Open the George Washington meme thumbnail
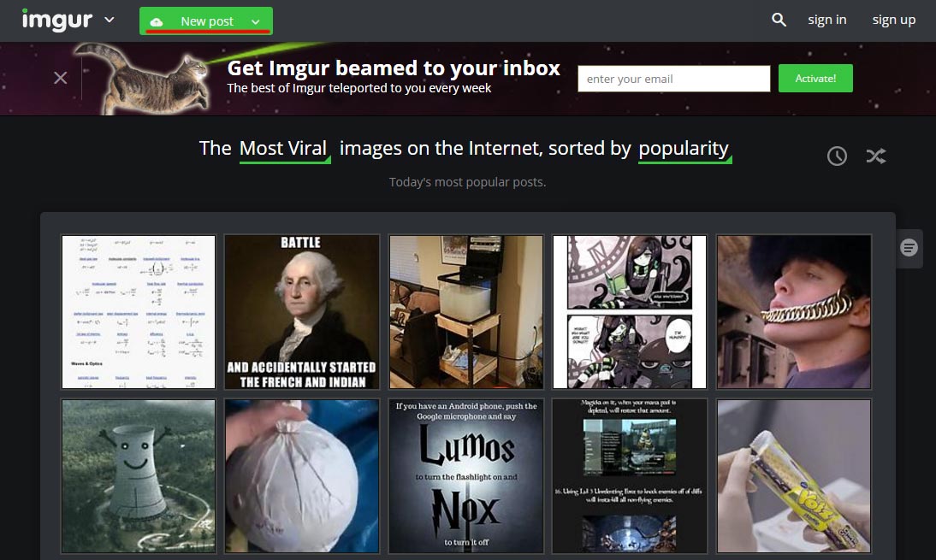The width and height of the screenshot is (936, 560). pyautogui.click(x=301, y=311)
